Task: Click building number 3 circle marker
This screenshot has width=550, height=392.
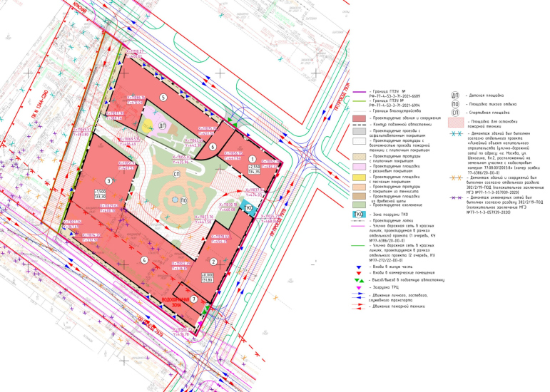Action: [x=108, y=182]
